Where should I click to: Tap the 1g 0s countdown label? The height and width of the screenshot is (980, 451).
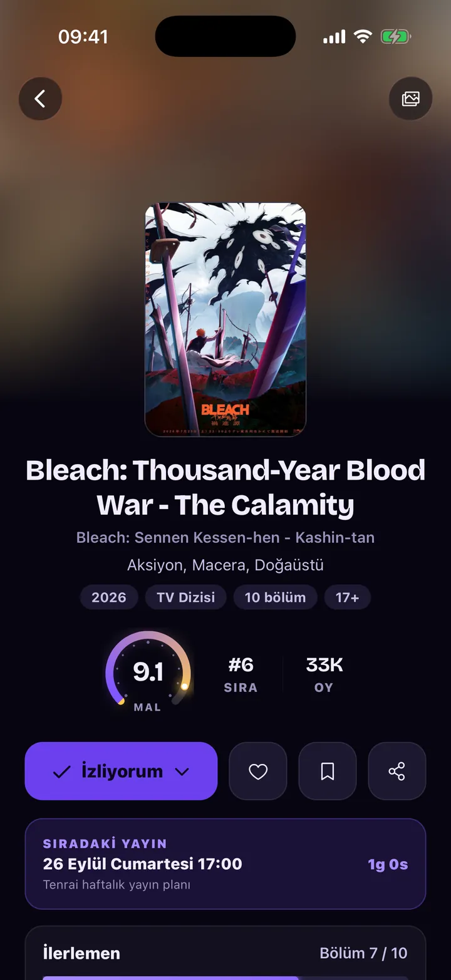point(388,864)
